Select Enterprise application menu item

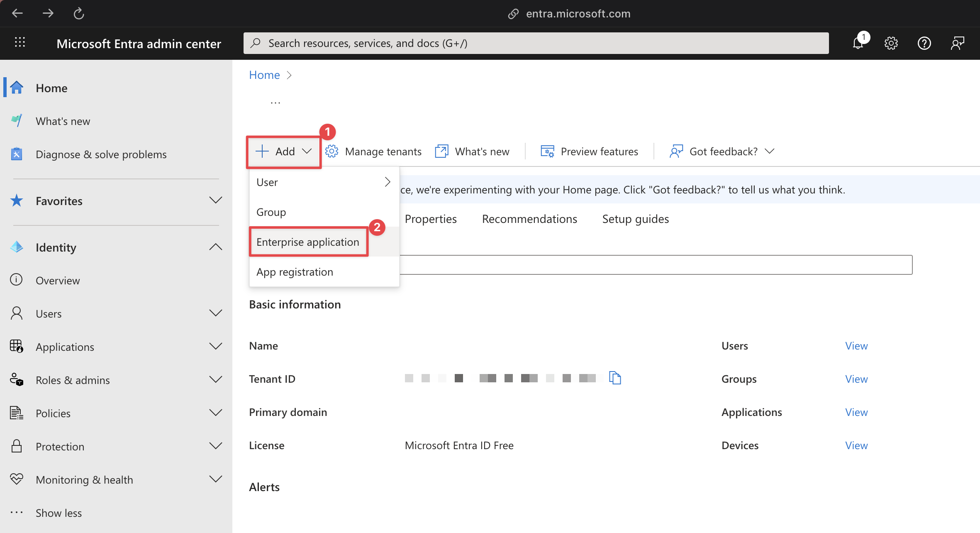click(x=324, y=242)
